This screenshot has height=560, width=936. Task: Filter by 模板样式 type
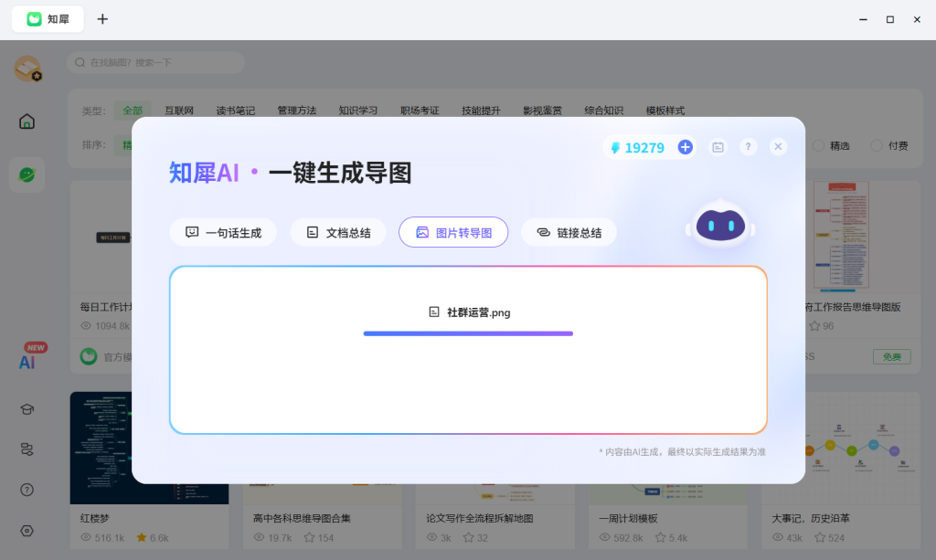click(x=665, y=111)
